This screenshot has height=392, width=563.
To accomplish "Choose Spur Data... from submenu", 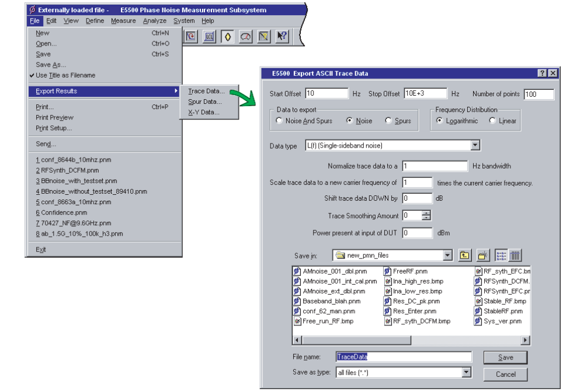I will (x=205, y=101).
